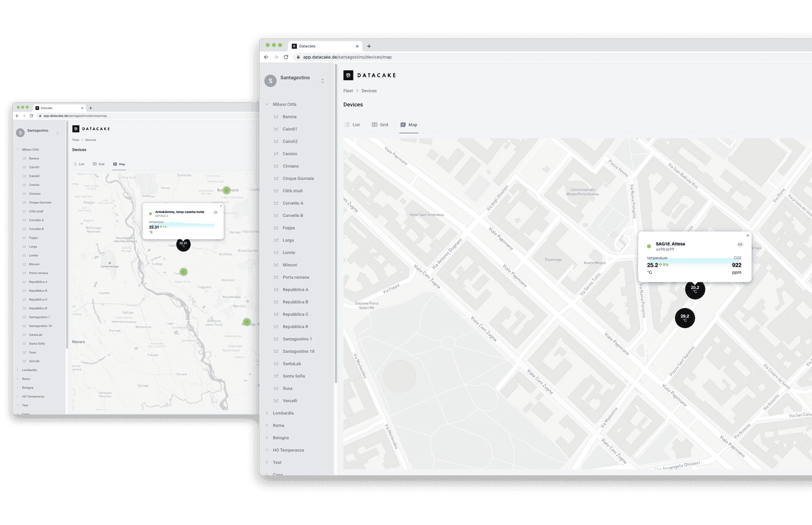This screenshot has height=525, width=812.
Task: Click the Datacake logo in back window
Action: [91, 129]
